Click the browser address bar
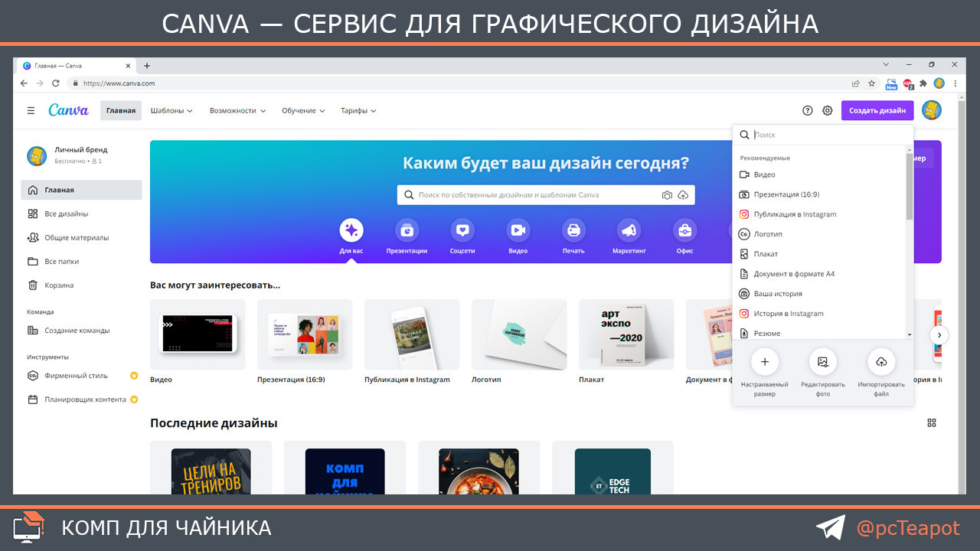Screen dimensions: 980x551 [x=459, y=83]
